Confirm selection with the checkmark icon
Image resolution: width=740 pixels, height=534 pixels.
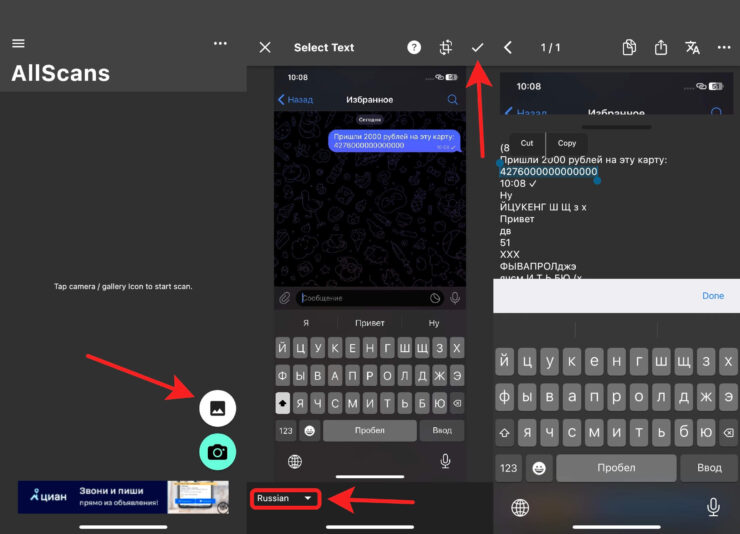(478, 47)
